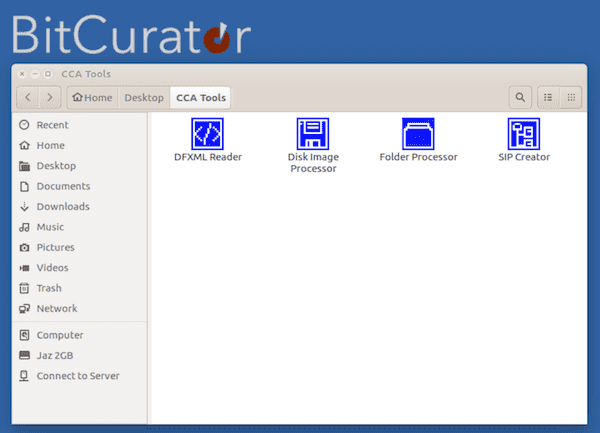
Task: Launch the Disk Image Processor icon
Action: [x=313, y=134]
